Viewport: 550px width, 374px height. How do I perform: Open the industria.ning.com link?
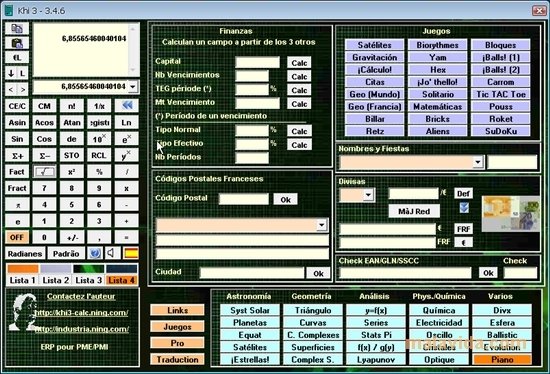(x=81, y=329)
